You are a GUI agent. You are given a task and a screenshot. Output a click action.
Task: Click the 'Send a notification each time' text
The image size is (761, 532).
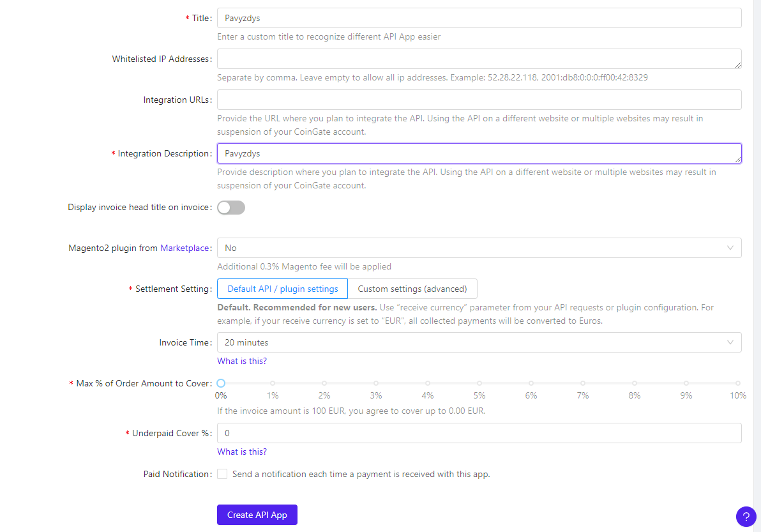pos(361,475)
